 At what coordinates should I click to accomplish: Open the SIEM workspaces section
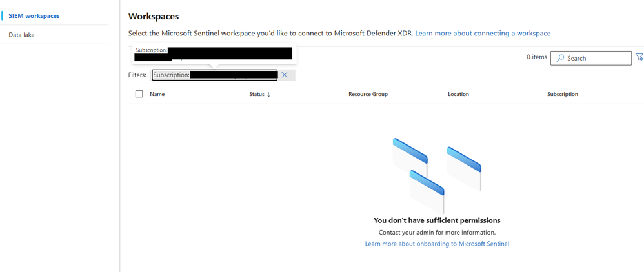coord(34,16)
